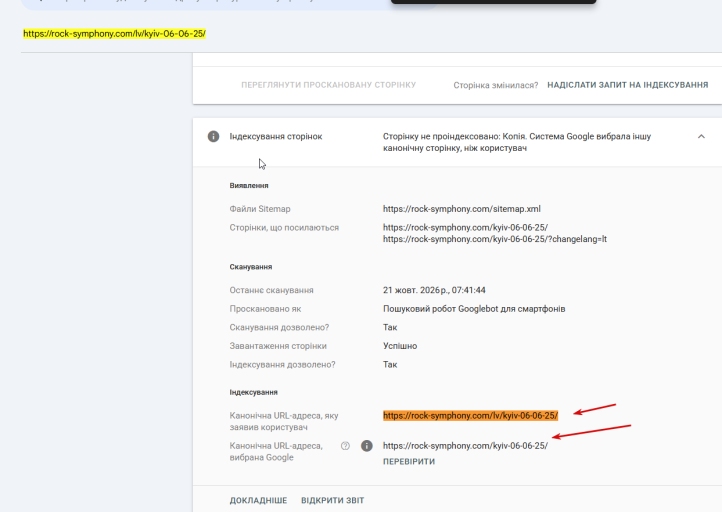Screen dimensions: 722x512
Task: Click the Останнє сканування label
Action: pyautogui.click(x=271, y=290)
